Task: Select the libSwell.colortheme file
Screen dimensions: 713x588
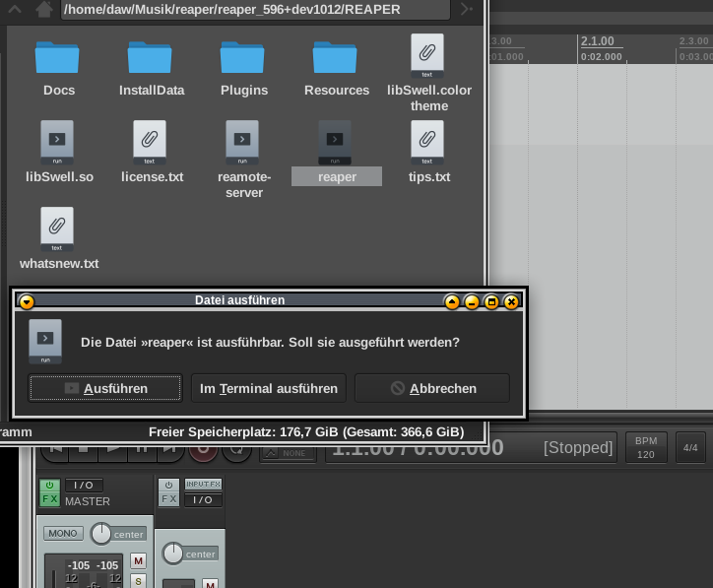Action: pos(428,73)
